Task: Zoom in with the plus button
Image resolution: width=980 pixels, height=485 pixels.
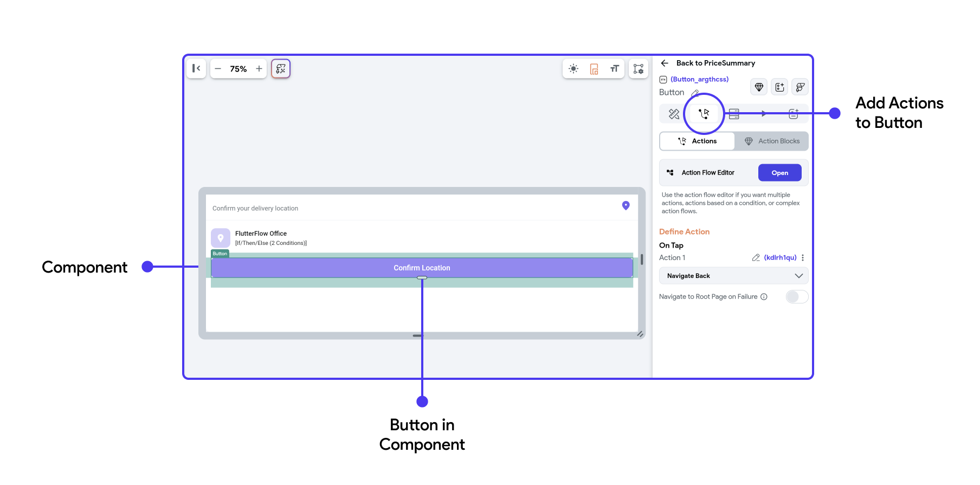Action: click(259, 69)
